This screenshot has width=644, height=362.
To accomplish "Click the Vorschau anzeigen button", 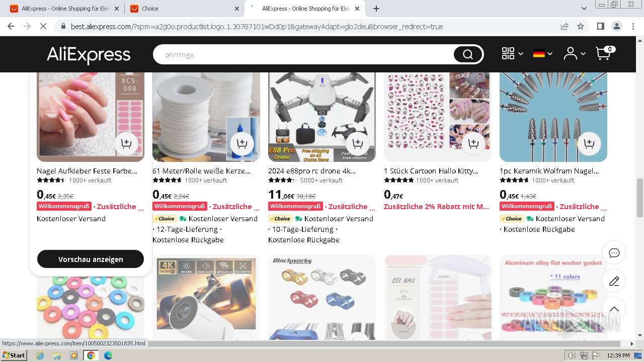I will [91, 259].
